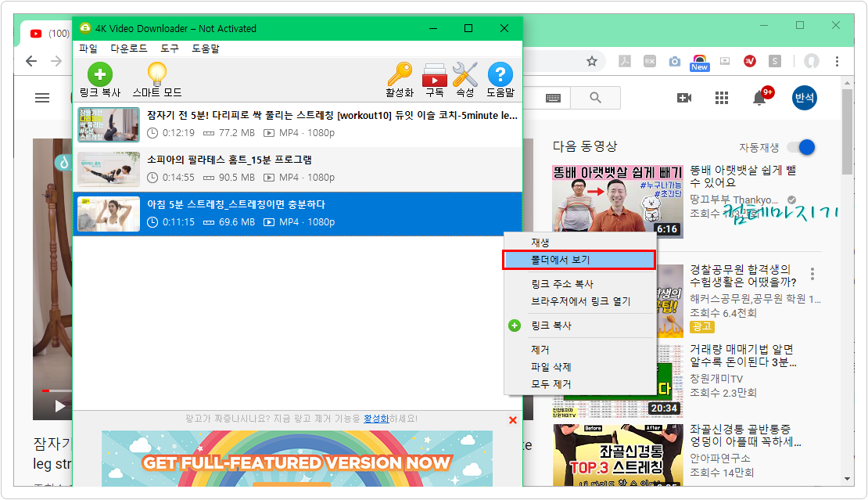Click the camera screenshot extension icon
The height and width of the screenshot is (500, 868).
(674, 61)
